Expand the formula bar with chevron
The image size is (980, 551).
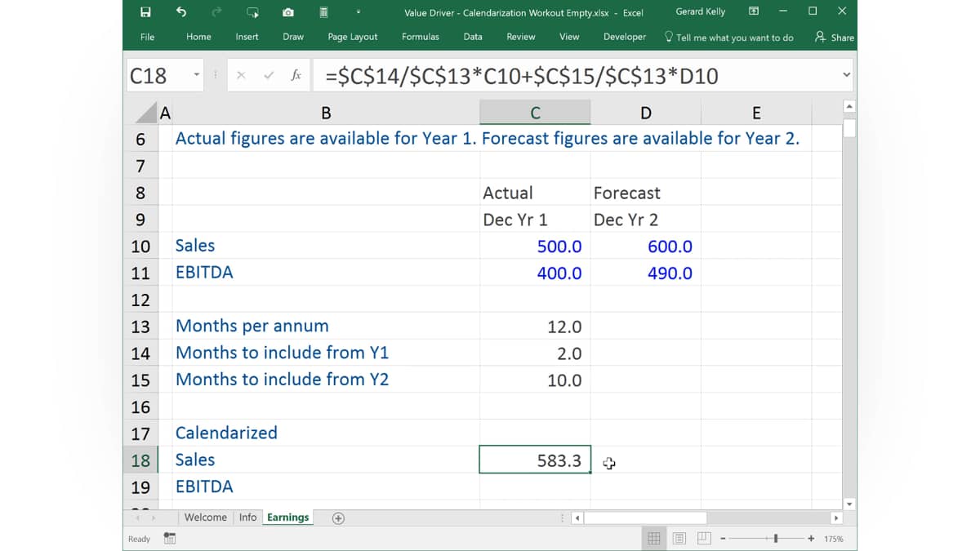coord(846,75)
